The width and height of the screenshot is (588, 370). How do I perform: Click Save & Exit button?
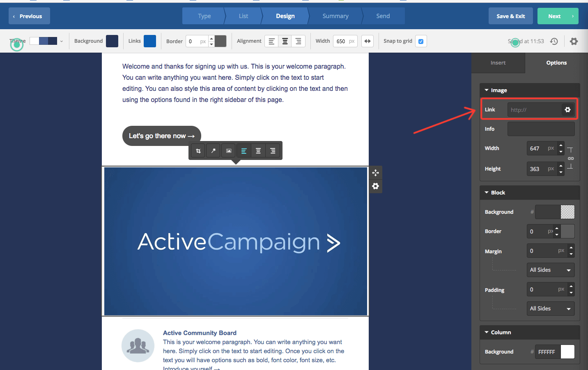[510, 16]
